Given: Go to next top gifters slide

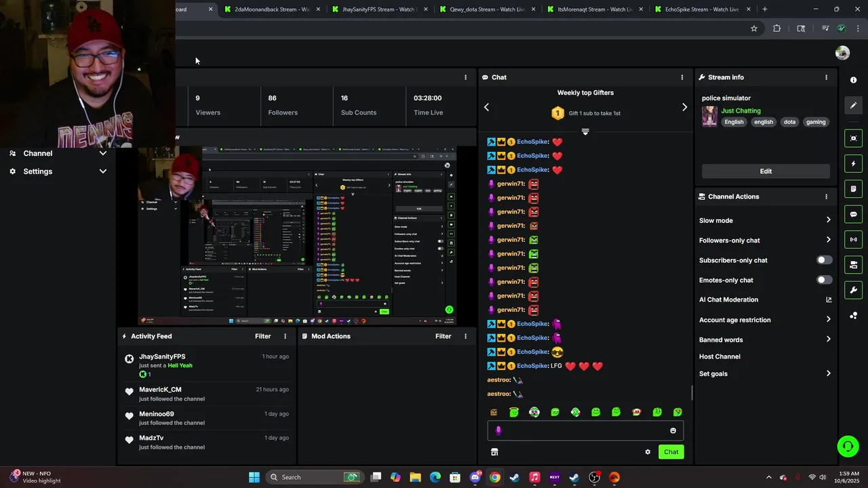Looking at the screenshot, I should coord(684,107).
